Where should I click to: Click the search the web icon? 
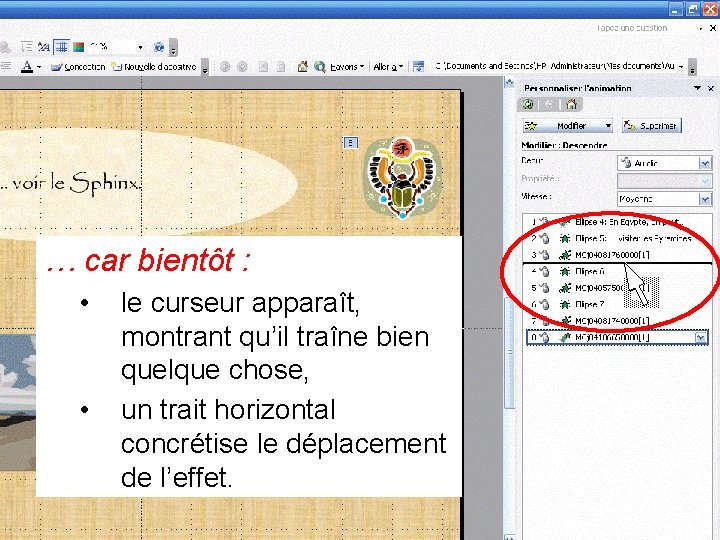coord(320,67)
